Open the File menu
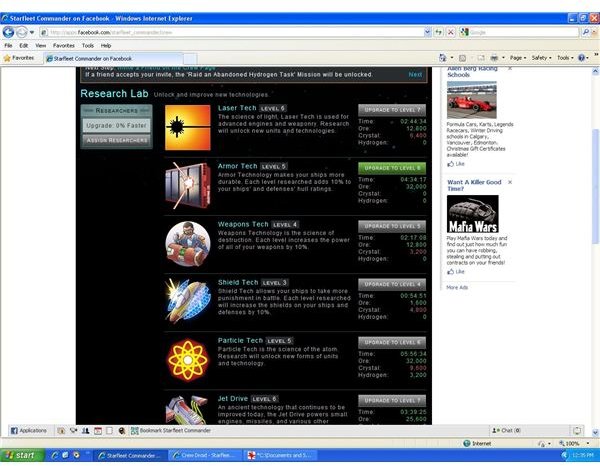600x466 pixels. click(x=8, y=46)
